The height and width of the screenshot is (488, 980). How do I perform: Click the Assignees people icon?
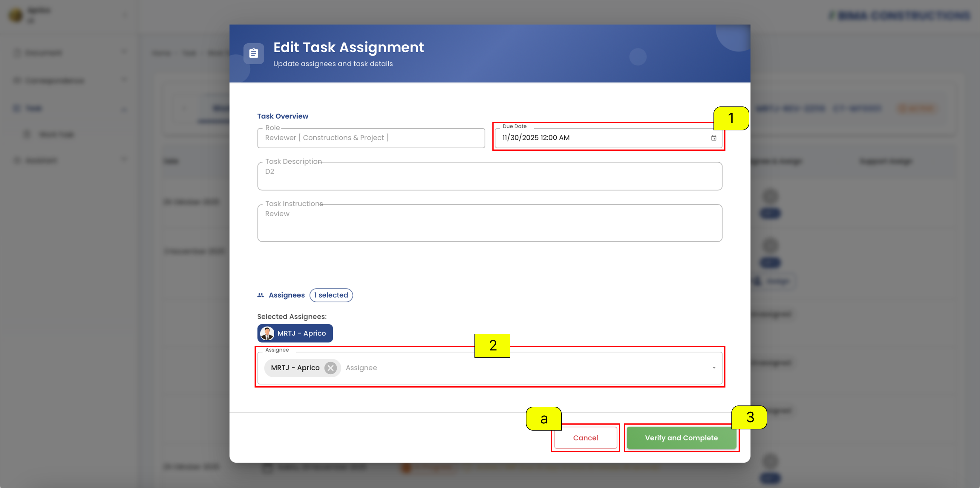click(x=261, y=295)
